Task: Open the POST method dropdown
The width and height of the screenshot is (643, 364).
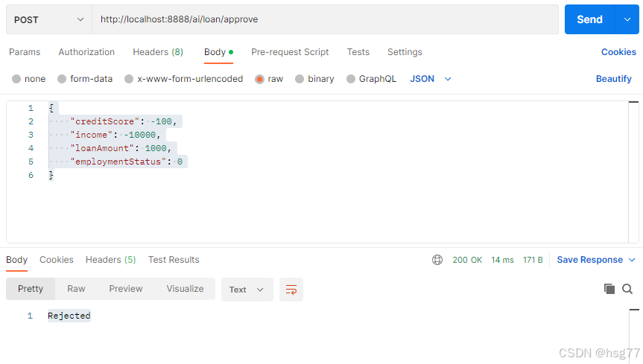Action: (x=48, y=19)
